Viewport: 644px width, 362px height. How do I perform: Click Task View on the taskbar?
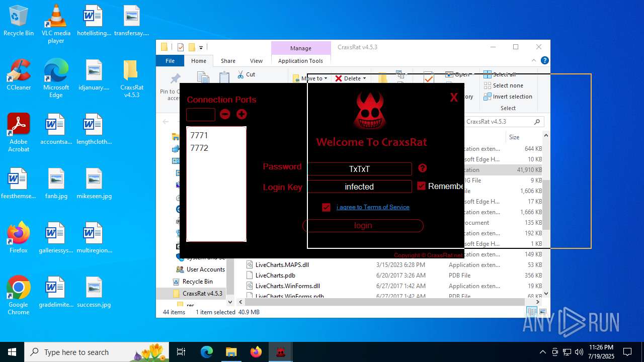[x=181, y=352]
